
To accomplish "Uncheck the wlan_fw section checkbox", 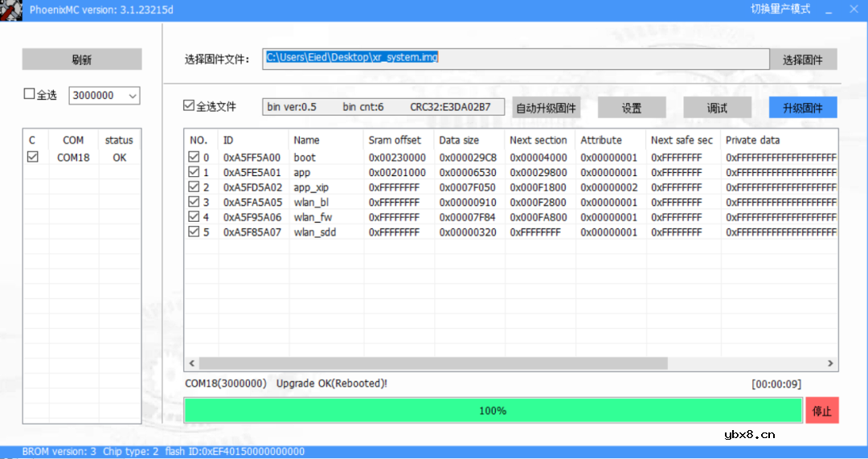I will [194, 217].
